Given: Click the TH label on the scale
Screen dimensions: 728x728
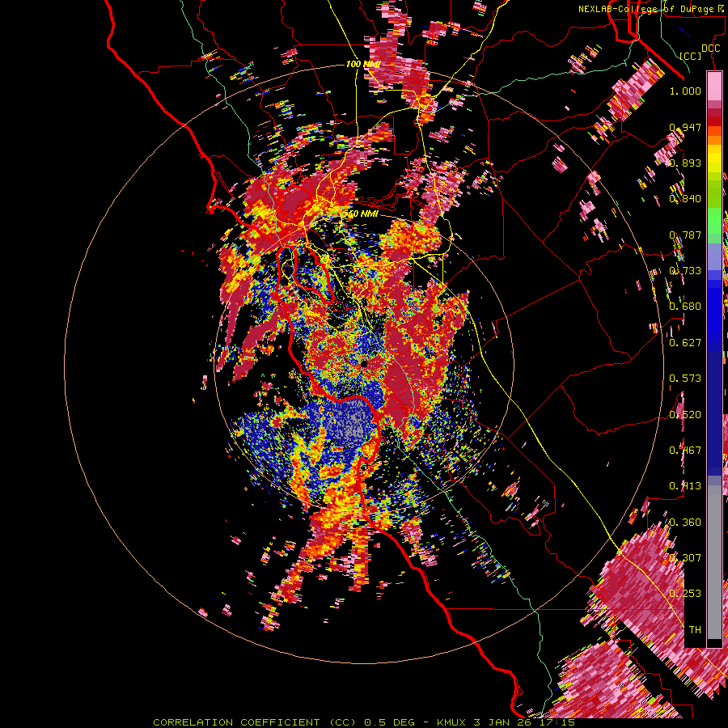Looking at the screenshot, I should [695, 630].
